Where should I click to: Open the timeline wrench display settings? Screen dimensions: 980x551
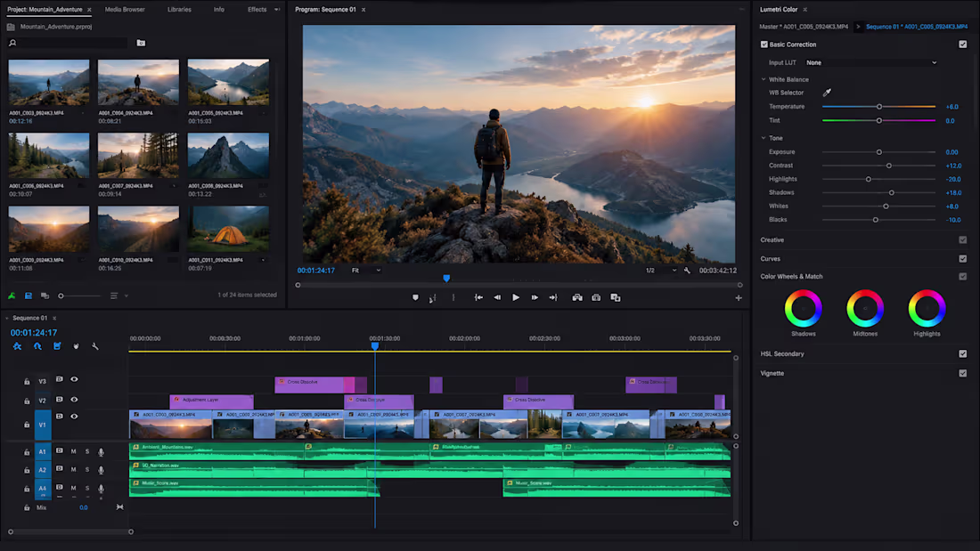click(x=95, y=346)
